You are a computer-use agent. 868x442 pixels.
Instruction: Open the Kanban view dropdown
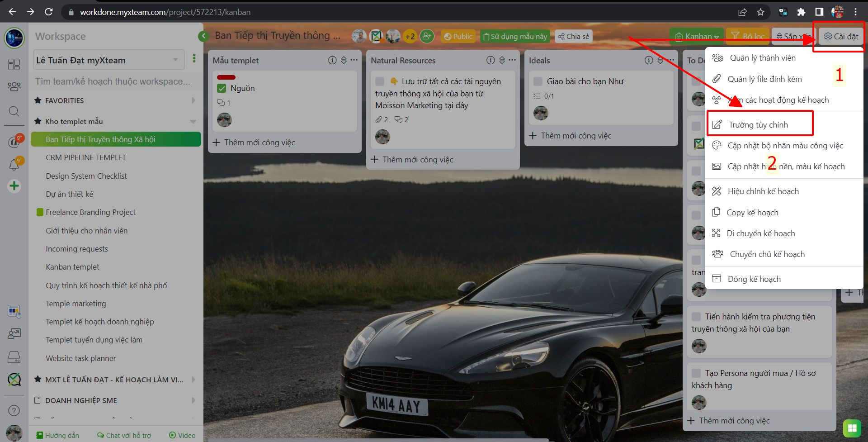(697, 36)
